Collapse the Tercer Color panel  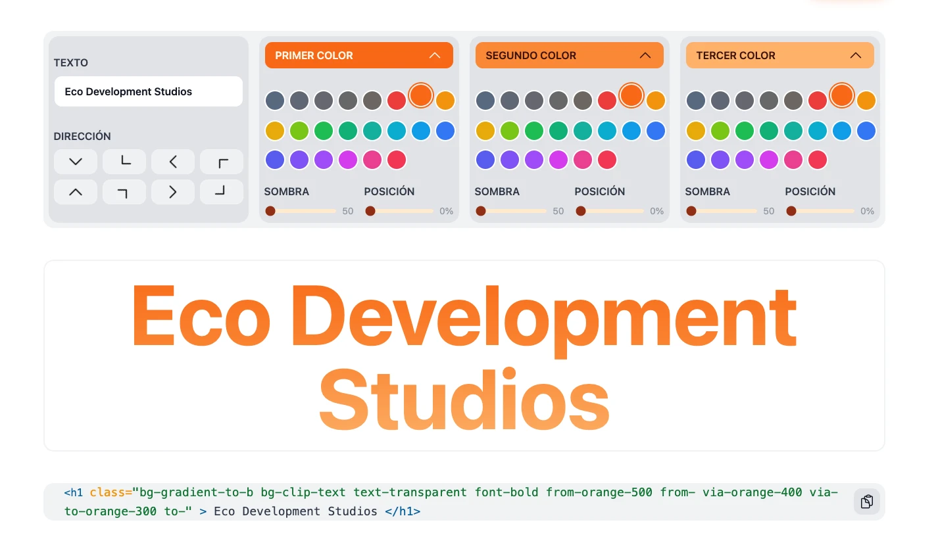(x=856, y=55)
